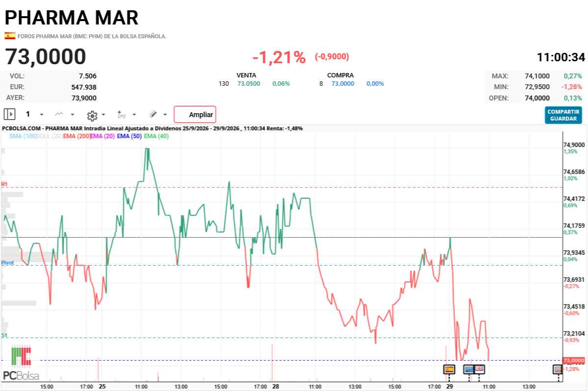Click the European Union flag event marker
Viewport: 588px width, 391px height.
(x=469, y=368)
